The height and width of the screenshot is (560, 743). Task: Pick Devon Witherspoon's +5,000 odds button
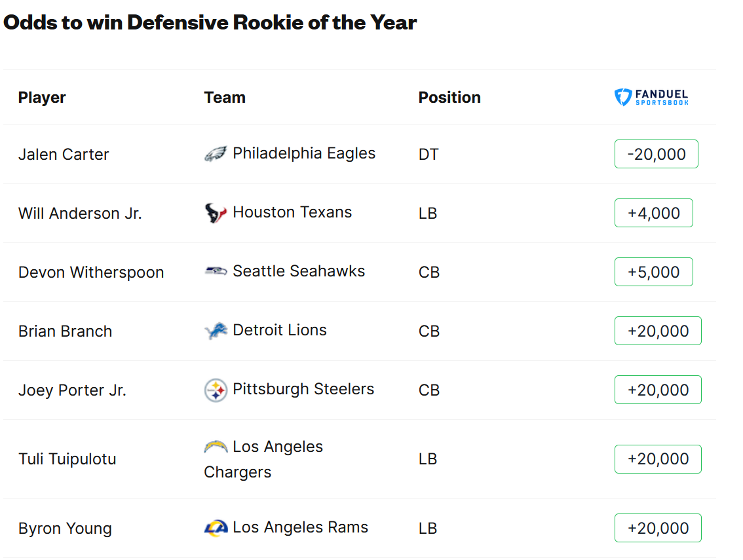point(653,272)
